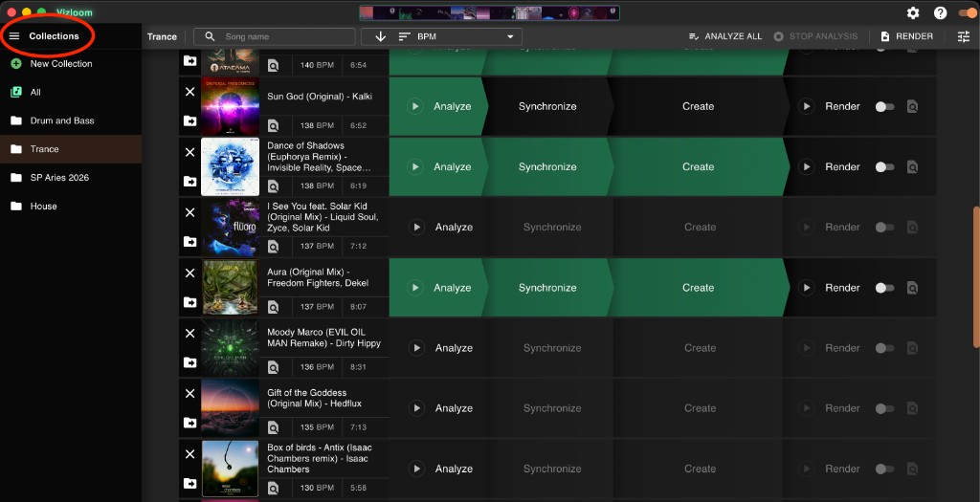The image size is (980, 502).
Task: Toggle the sort direction arrow
Action: click(380, 37)
